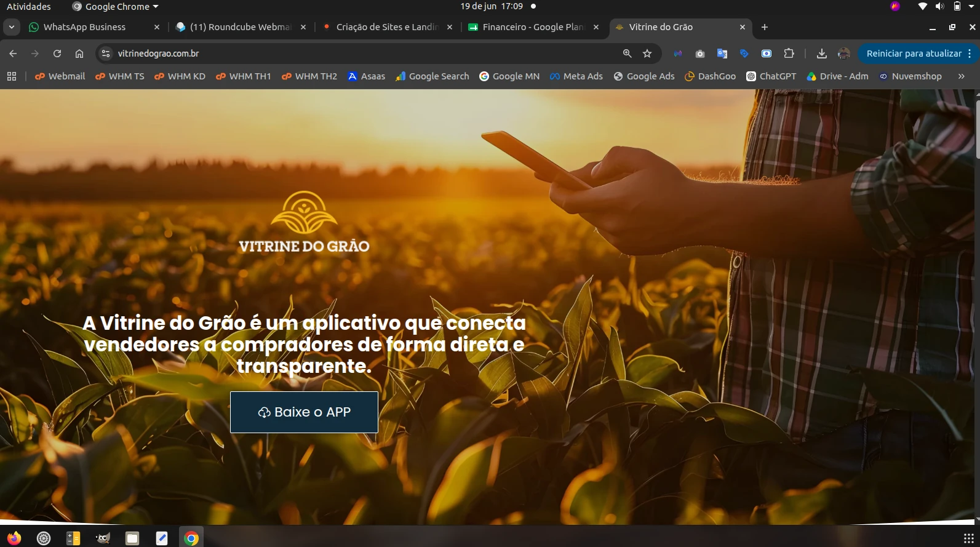
Task: Click the Vitrine do Grão logo
Action: click(x=304, y=222)
